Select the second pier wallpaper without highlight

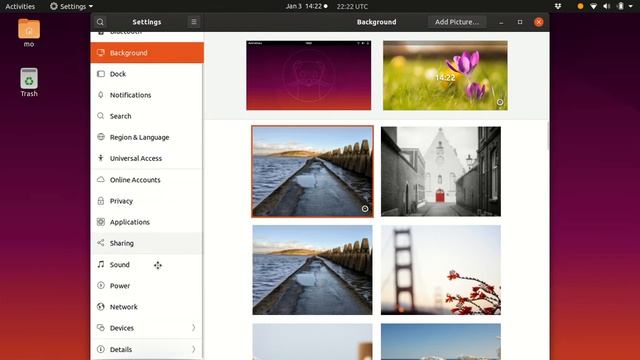coord(312,270)
